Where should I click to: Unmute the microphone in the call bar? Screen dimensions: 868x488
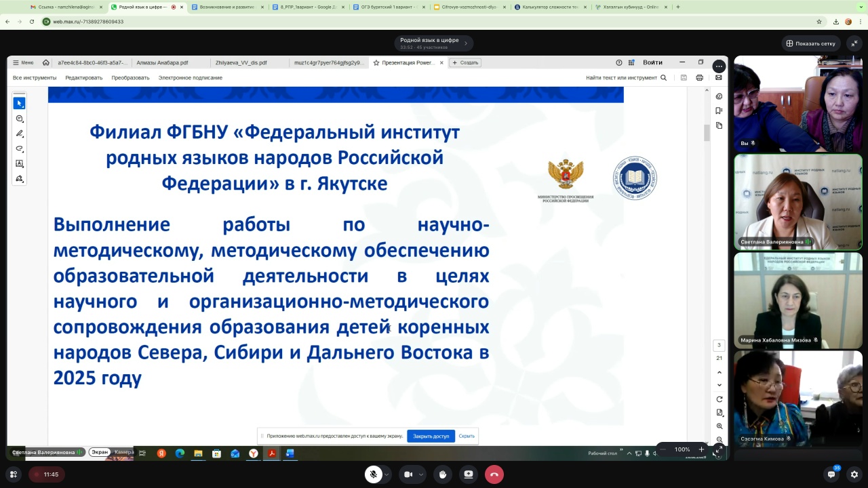[373, 474]
